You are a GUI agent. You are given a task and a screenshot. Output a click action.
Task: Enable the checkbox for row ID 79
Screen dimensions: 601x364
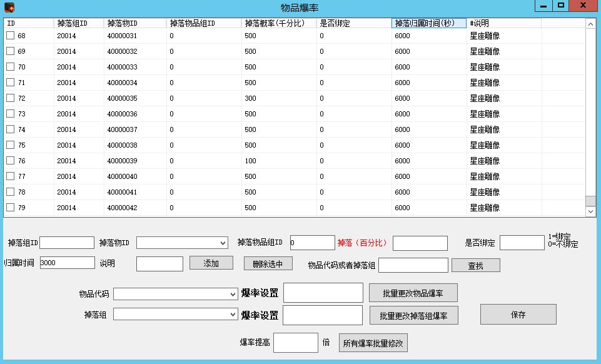click(x=10, y=208)
